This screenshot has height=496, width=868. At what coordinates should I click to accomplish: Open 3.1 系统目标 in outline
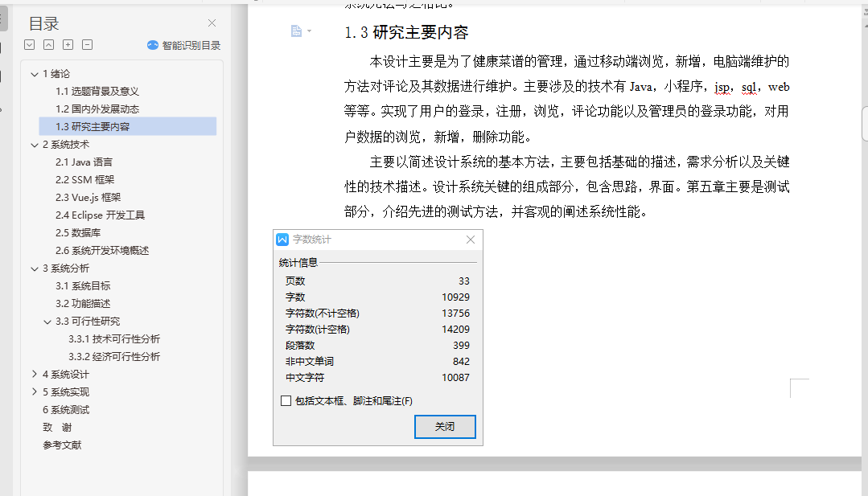[83, 286]
